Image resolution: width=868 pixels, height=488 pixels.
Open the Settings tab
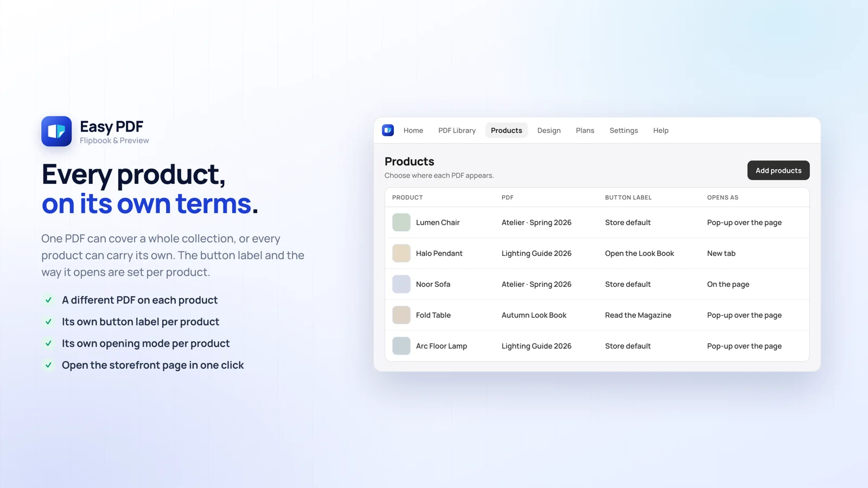pyautogui.click(x=624, y=130)
